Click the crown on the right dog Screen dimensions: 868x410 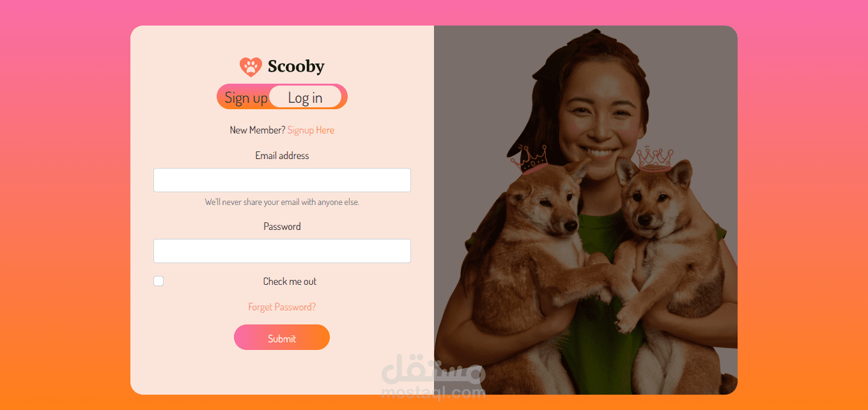[655, 157]
